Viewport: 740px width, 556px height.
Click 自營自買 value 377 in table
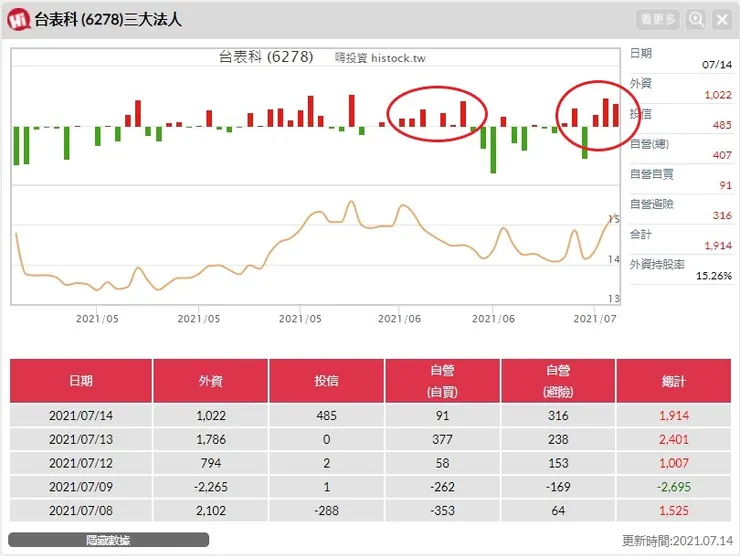point(442,439)
